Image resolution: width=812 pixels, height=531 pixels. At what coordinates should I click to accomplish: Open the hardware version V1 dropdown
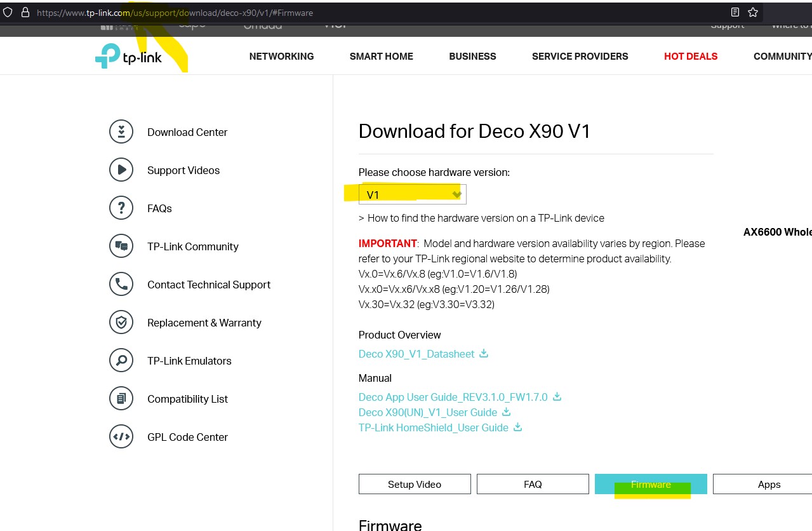[x=412, y=195]
